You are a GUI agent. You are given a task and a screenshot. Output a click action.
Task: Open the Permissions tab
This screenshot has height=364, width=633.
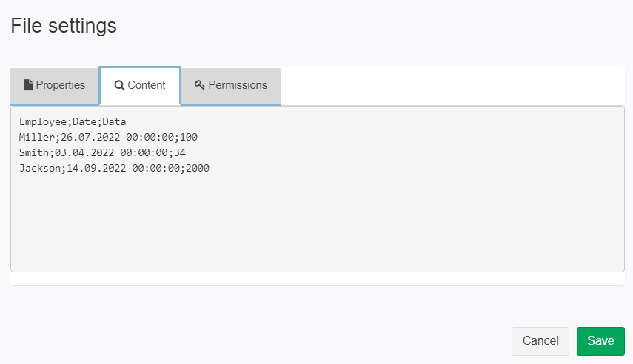[230, 86]
